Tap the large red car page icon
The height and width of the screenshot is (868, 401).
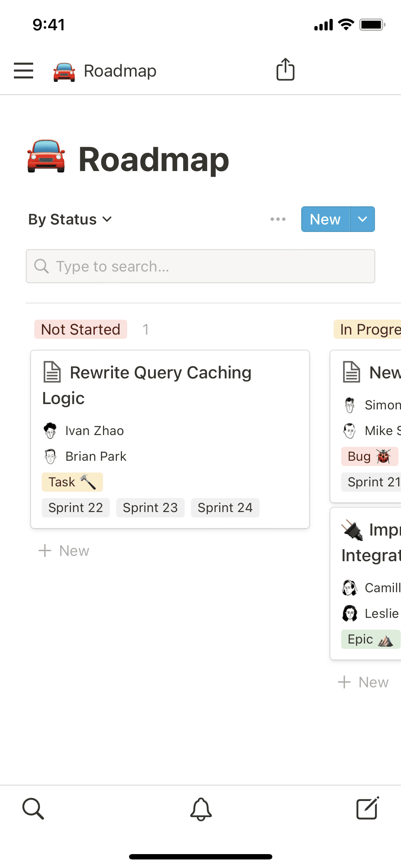(x=46, y=157)
